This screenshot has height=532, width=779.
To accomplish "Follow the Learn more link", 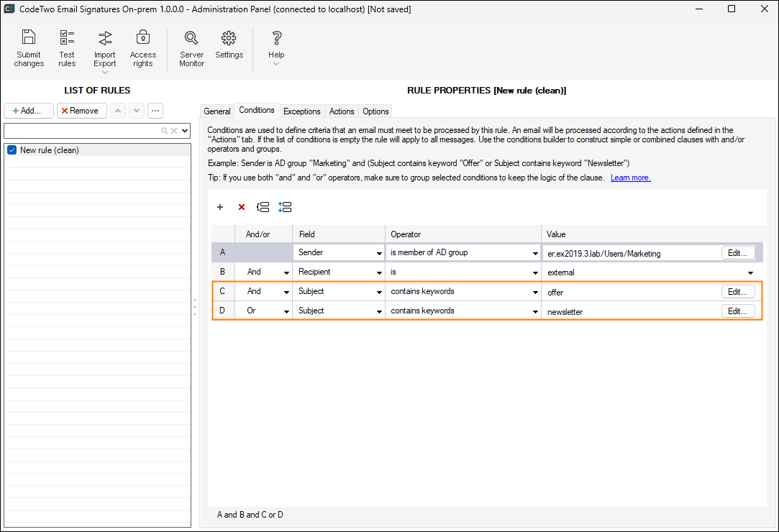I will pos(630,178).
